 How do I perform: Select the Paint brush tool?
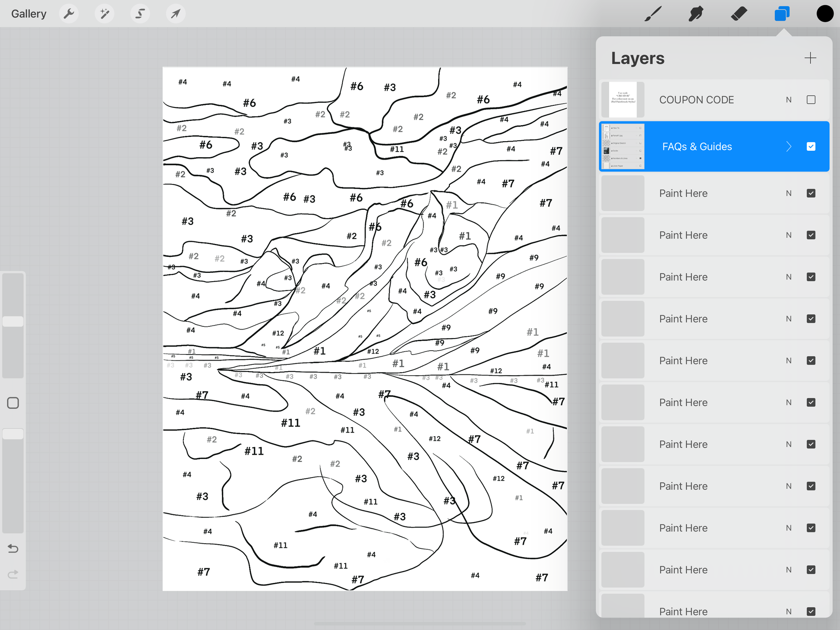[x=653, y=14]
